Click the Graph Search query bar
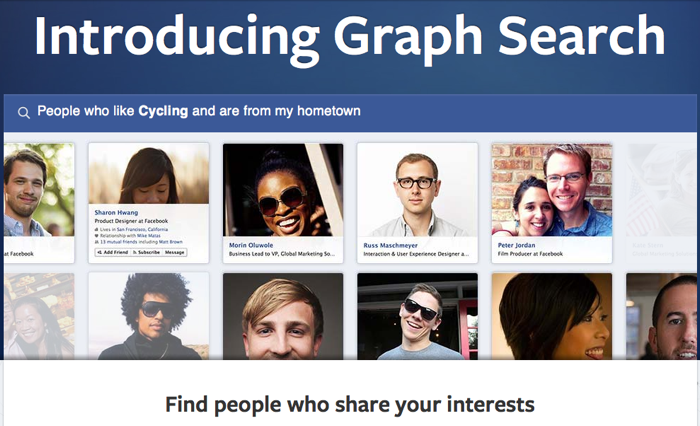 pyautogui.click(x=350, y=113)
